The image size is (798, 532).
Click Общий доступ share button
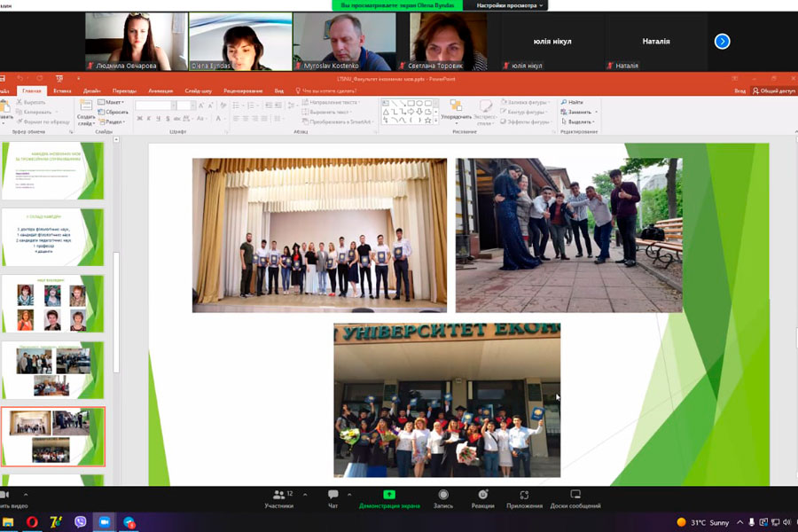773,90
